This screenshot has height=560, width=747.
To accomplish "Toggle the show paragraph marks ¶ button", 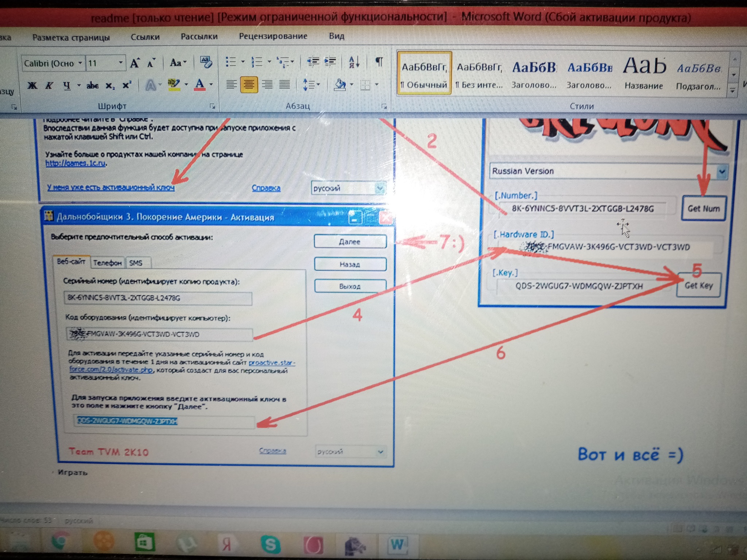I will 379,62.
